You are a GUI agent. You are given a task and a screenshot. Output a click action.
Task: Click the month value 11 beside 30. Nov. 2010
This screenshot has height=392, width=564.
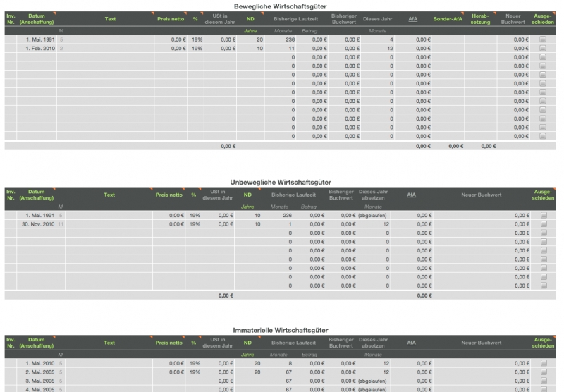(61, 224)
